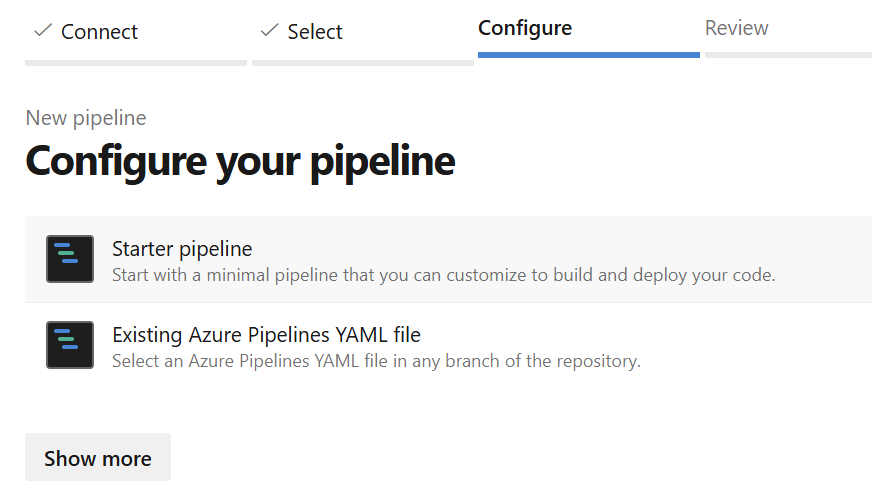872x495 pixels.
Task: Jump to the Review step tab
Action: 736,28
